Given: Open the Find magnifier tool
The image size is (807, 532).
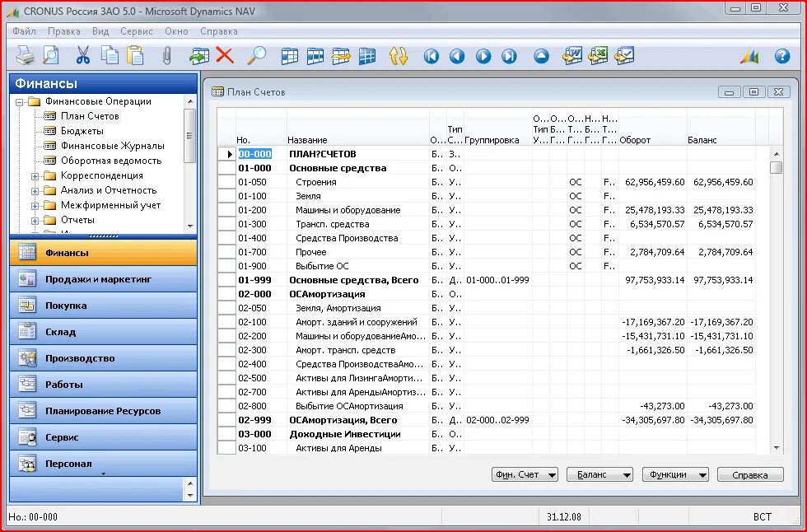Looking at the screenshot, I should [256, 55].
